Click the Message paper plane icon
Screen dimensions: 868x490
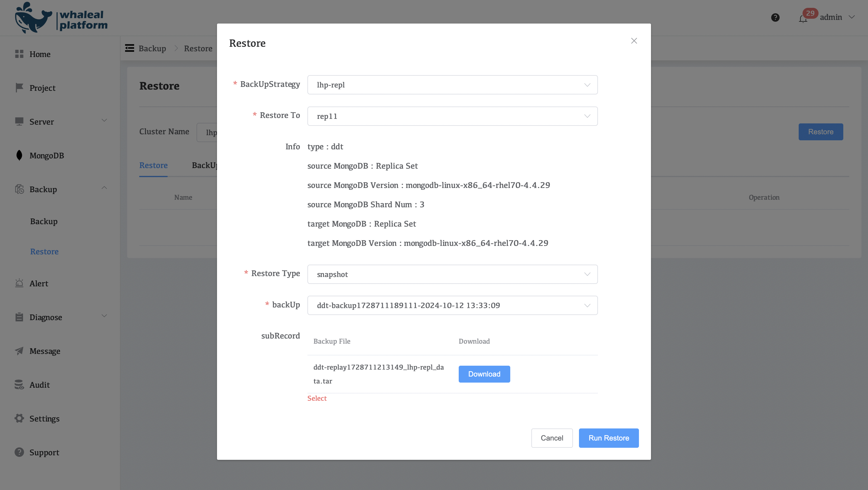pos(19,351)
